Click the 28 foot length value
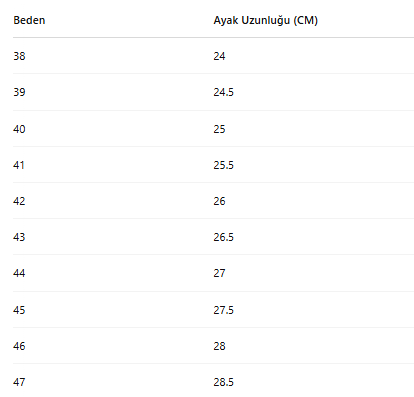The image size is (414, 397). (219, 346)
